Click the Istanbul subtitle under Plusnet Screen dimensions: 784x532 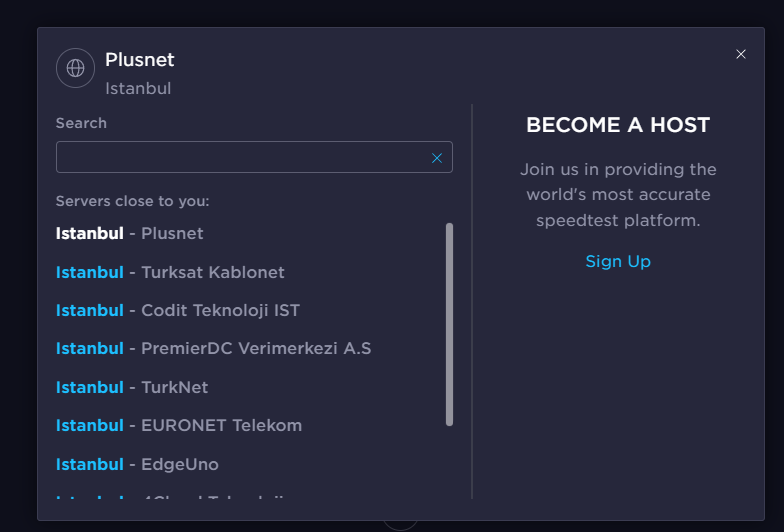click(138, 88)
